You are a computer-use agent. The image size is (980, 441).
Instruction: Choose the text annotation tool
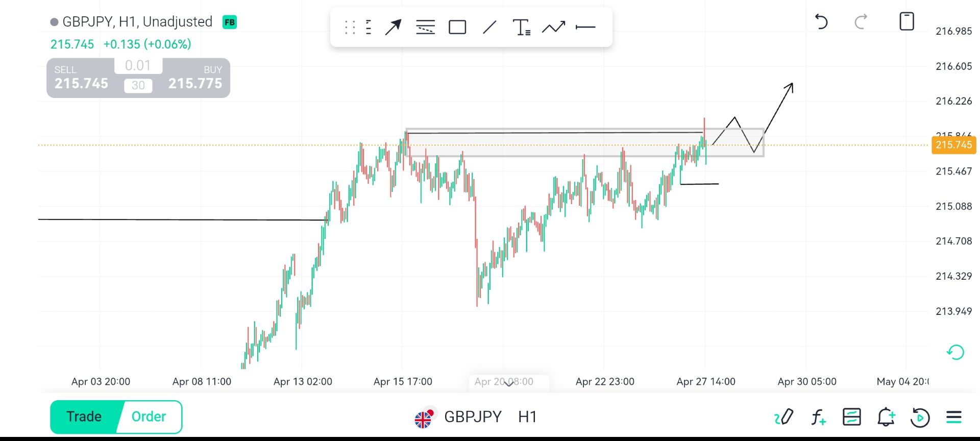(521, 27)
